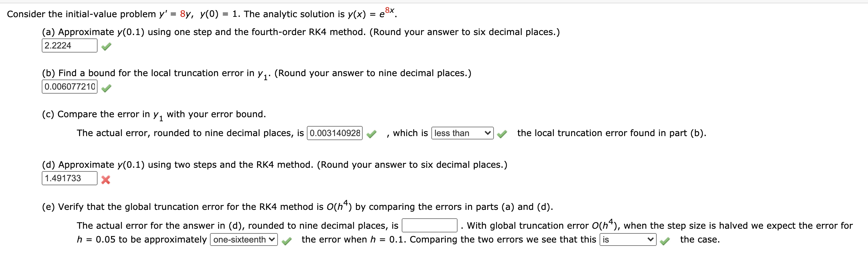Click the dropdown arrow on 'less than'
The width and height of the screenshot is (868, 256).
click(x=488, y=133)
